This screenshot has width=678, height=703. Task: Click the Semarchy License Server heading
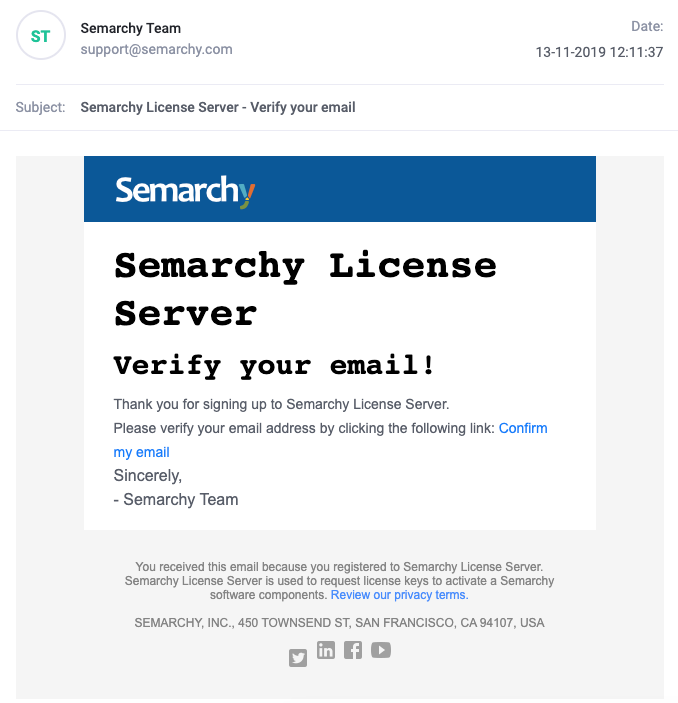coord(305,289)
